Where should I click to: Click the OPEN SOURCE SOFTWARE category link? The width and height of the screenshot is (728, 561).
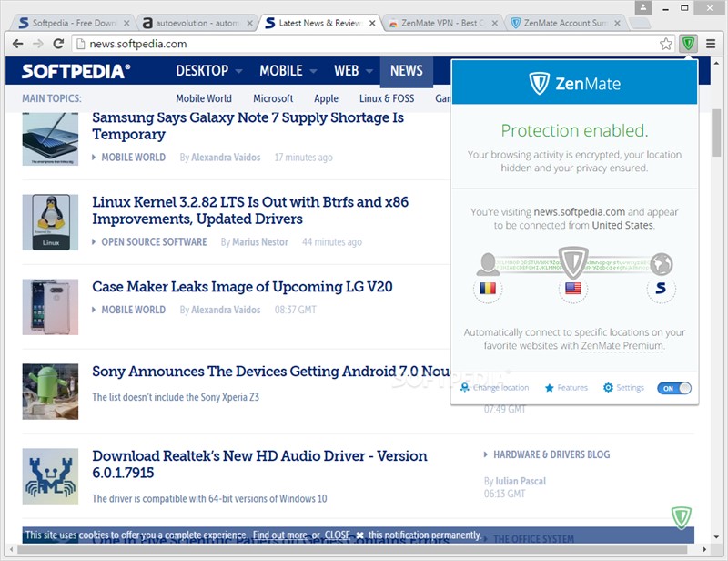click(154, 242)
